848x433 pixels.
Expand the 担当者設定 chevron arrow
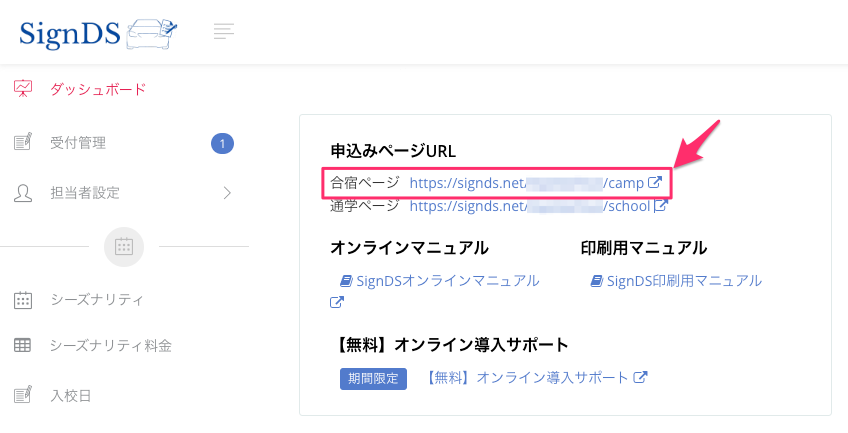point(227,192)
